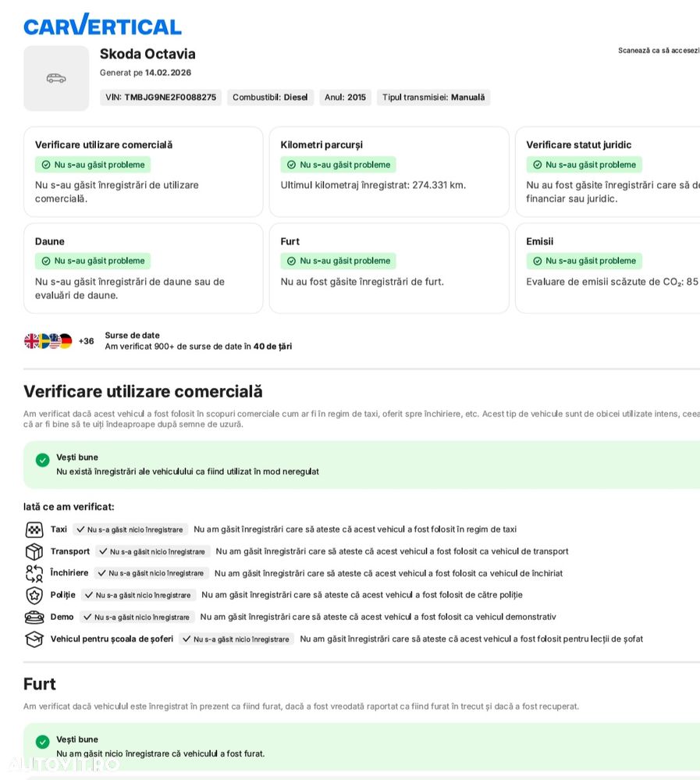The image size is (700, 780).
Task: Click check icon in Verificare statut juridic badge
Action: coord(538,165)
